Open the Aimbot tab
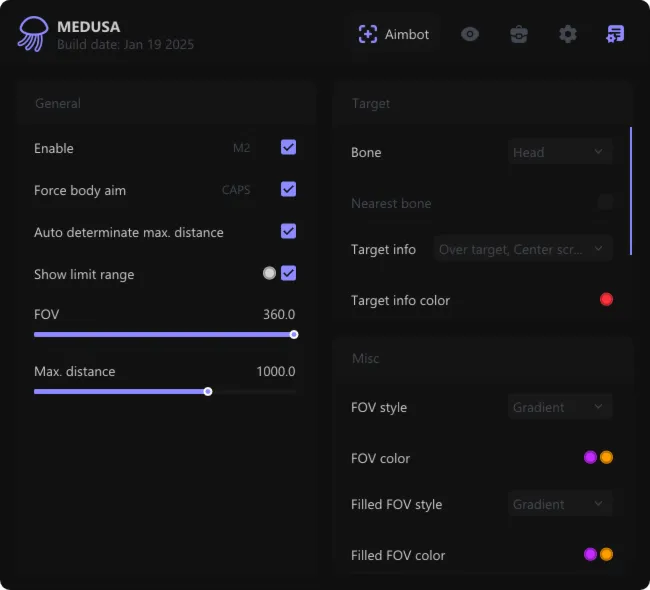The width and height of the screenshot is (650, 590). [x=394, y=34]
